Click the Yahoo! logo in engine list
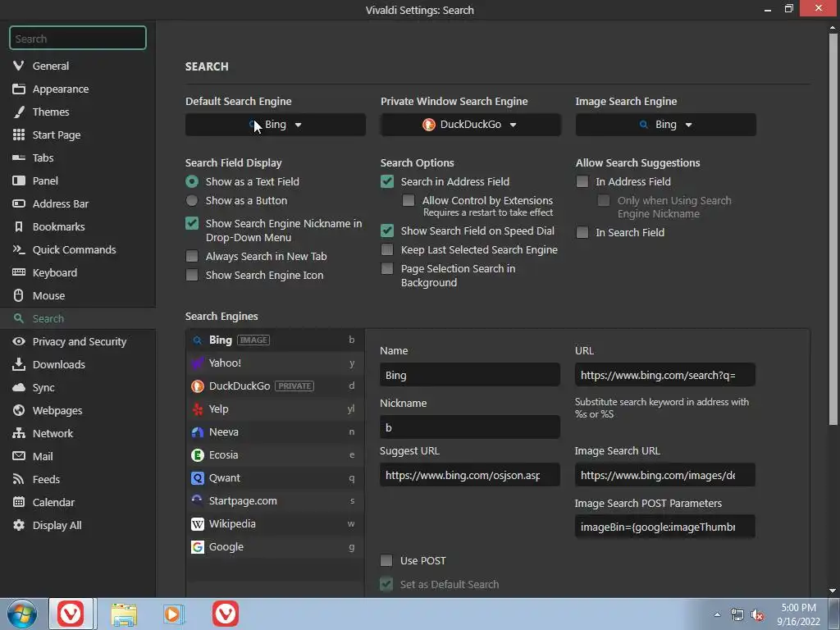 tap(198, 363)
